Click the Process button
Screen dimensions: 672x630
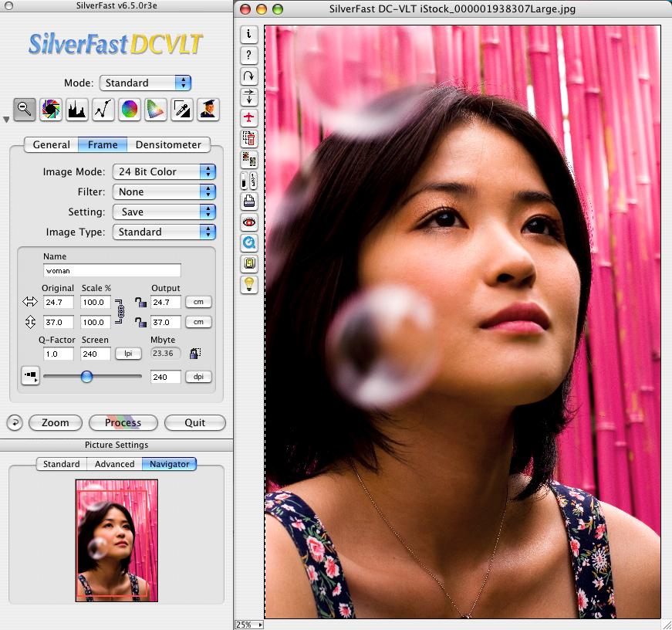123,422
